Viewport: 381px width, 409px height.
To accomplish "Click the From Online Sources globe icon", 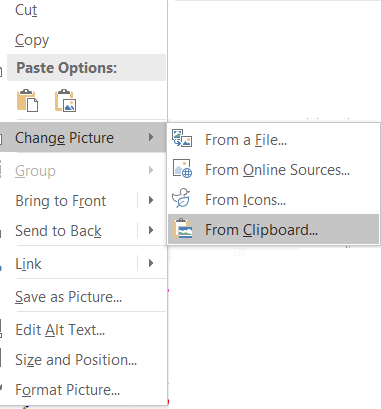I will tap(182, 169).
